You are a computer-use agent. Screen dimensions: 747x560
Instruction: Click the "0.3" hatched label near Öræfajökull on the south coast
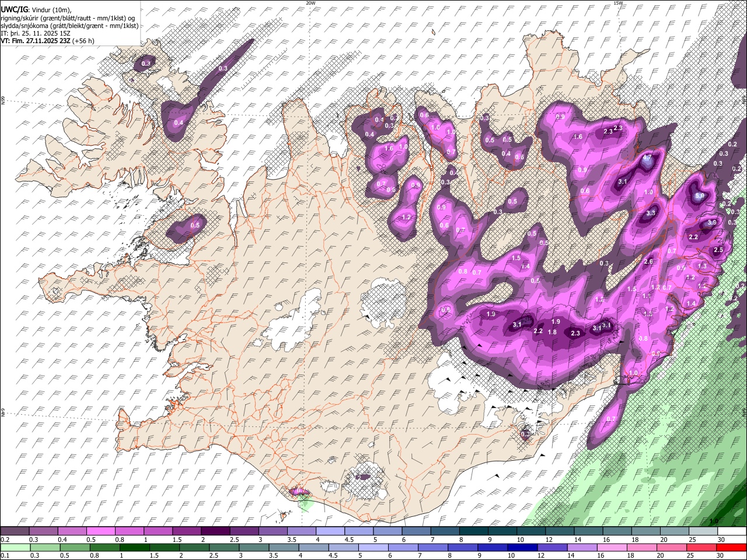pyautogui.click(x=525, y=433)
